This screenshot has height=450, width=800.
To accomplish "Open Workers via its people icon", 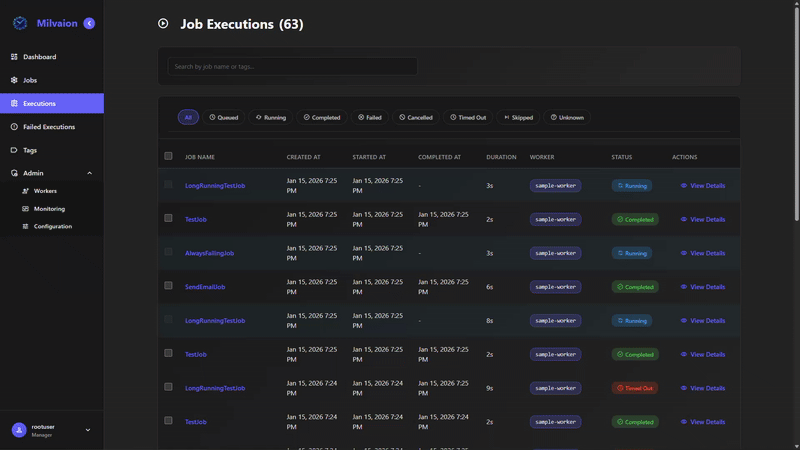I will point(25,191).
